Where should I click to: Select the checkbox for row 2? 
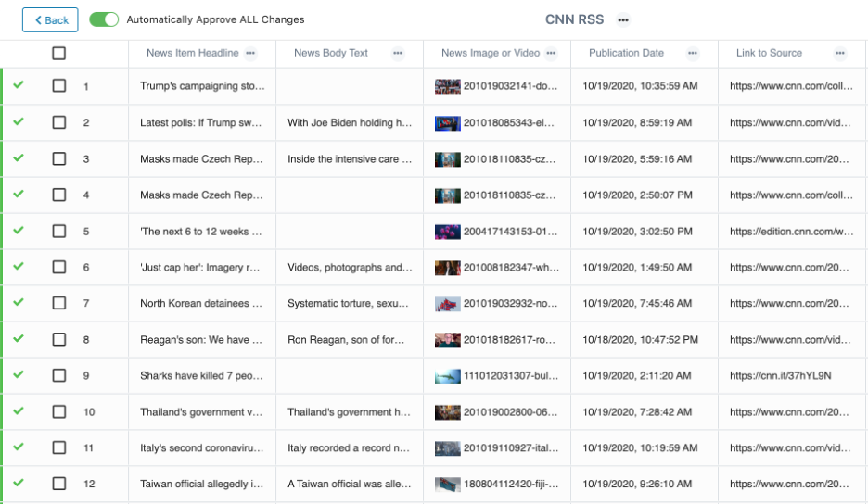point(58,122)
